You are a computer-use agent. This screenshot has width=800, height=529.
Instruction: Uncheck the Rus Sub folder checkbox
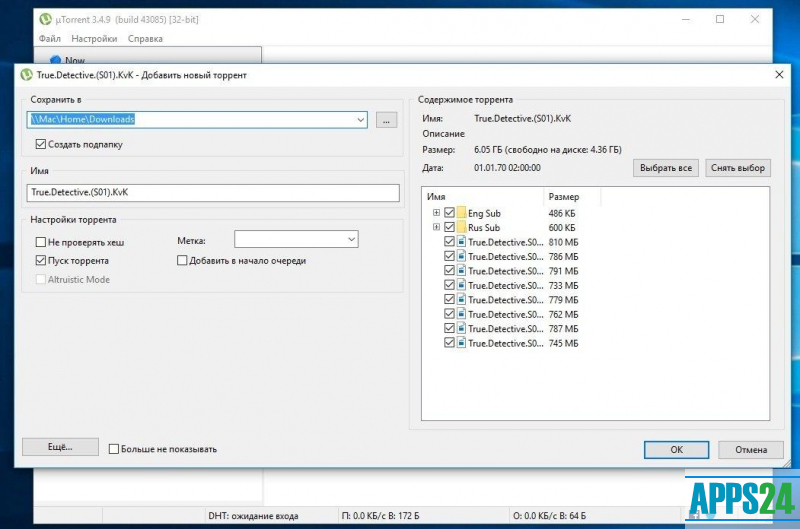pos(449,227)
